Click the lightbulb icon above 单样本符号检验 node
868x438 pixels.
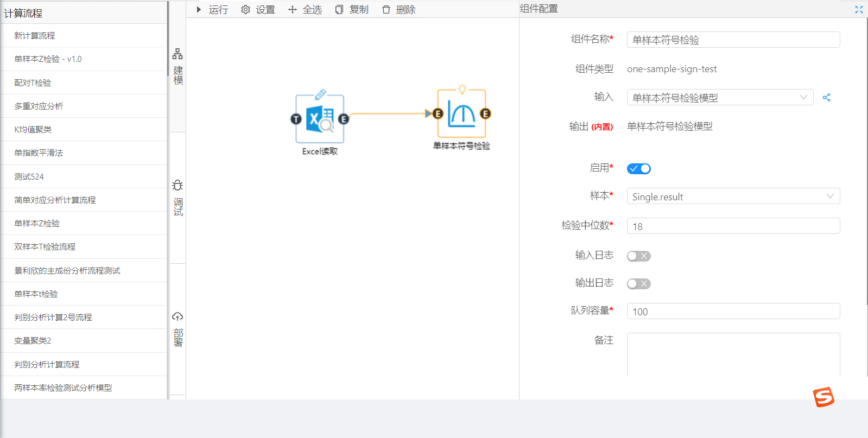click(x=462, y=88)
